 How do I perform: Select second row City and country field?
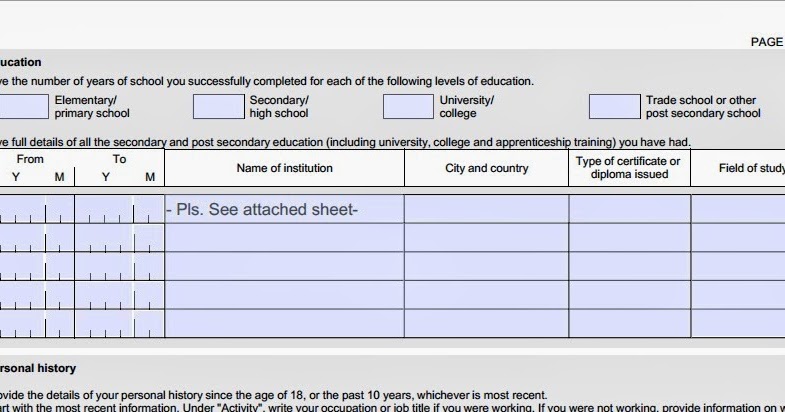[487, 238]
